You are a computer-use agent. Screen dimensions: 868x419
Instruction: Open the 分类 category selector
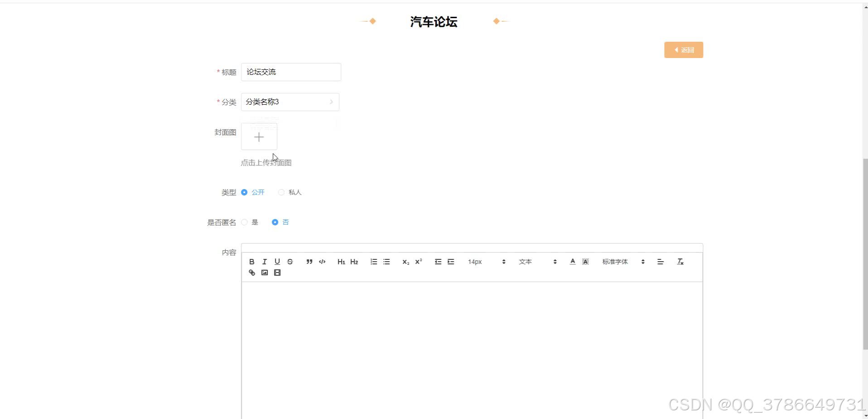pyautogui.click(x=290, y=102)
